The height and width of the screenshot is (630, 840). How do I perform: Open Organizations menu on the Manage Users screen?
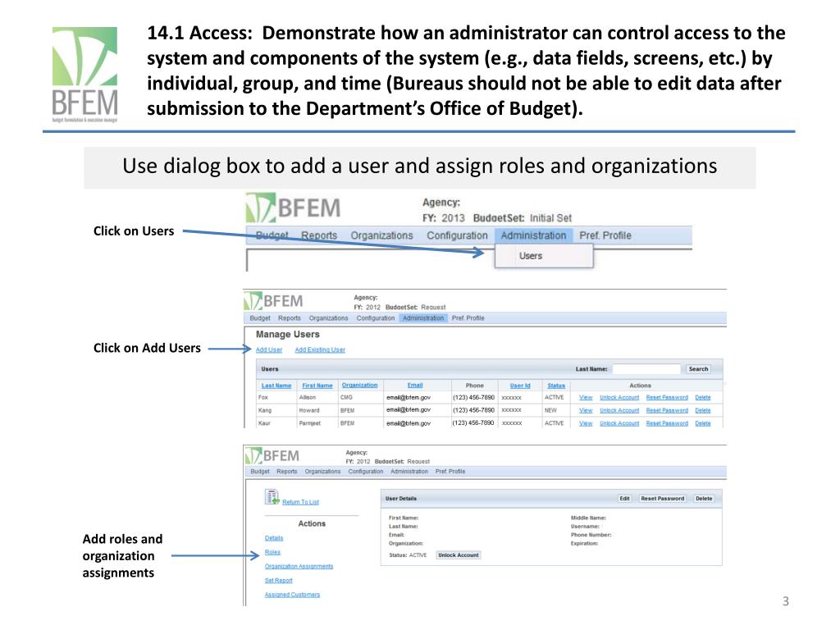click(x=328, y=318)
